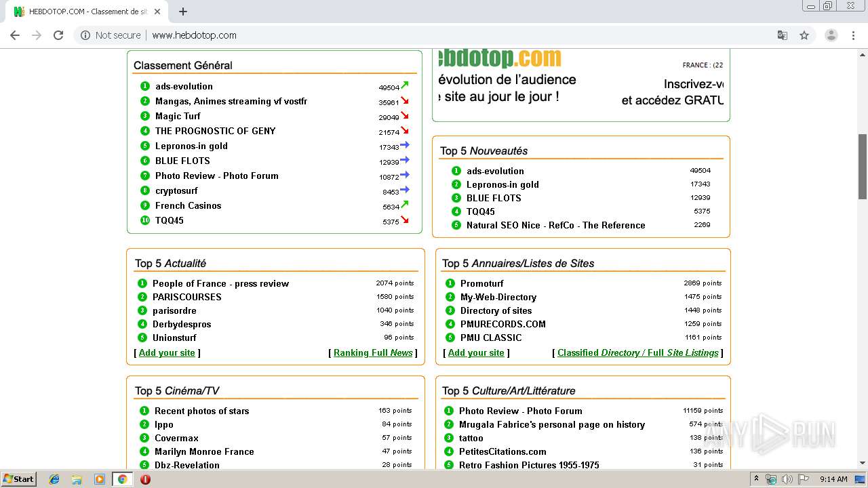Click rank 1 badge next to ads-evolution in Classement Général
Viewport: 868px width, 488px height.
pos(145,86)
